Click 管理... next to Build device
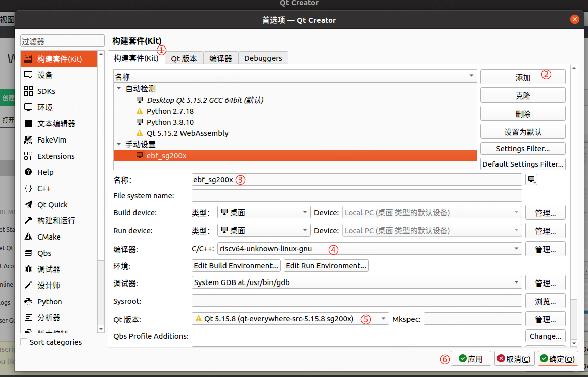The width and height of the screenshot is (588, 377). pos(545,213)
